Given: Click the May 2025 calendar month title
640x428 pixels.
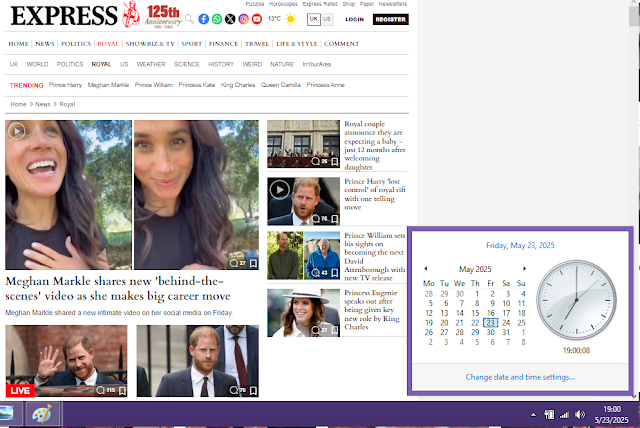Looking at the screenshot, I should tap(475, 269).
